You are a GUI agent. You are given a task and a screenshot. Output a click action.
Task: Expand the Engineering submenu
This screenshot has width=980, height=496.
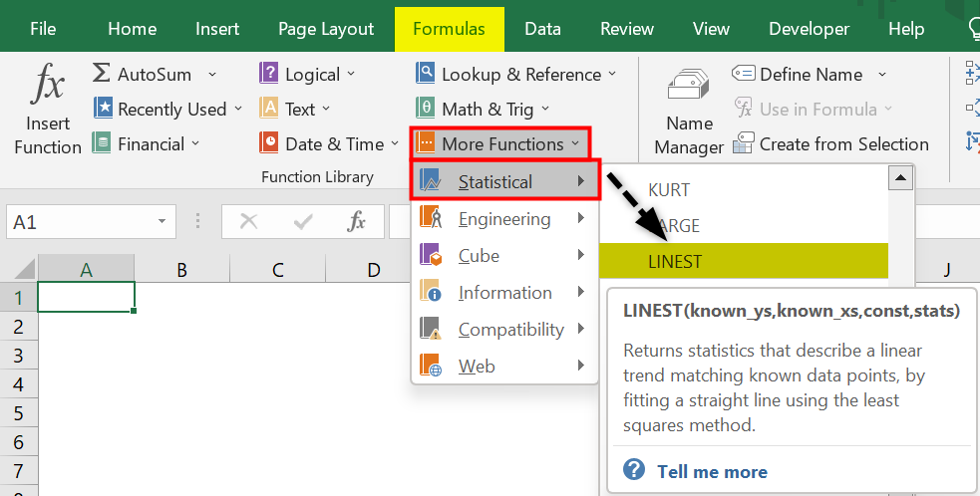[x=504, y=219]
